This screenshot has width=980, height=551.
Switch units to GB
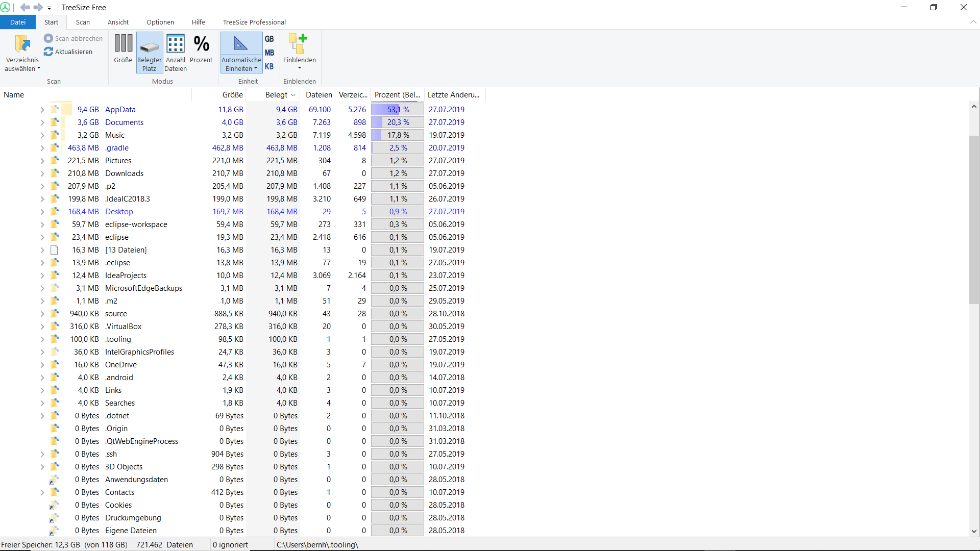[269, 39]
